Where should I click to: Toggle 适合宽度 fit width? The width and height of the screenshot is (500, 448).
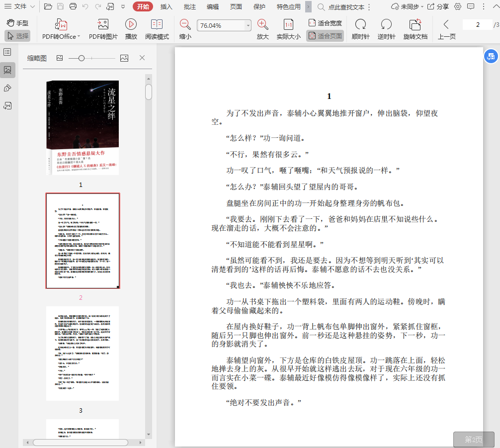click(x=325, y=23)
